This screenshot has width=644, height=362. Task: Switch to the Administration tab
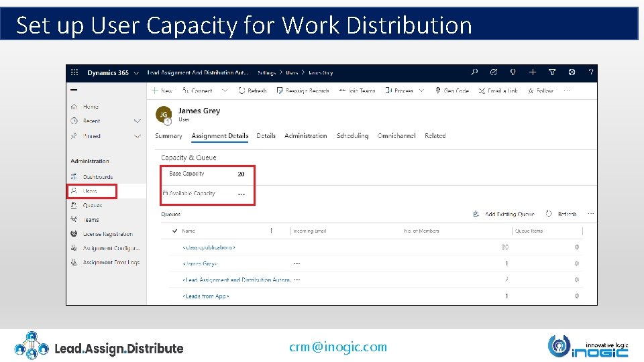click(306, 136)
